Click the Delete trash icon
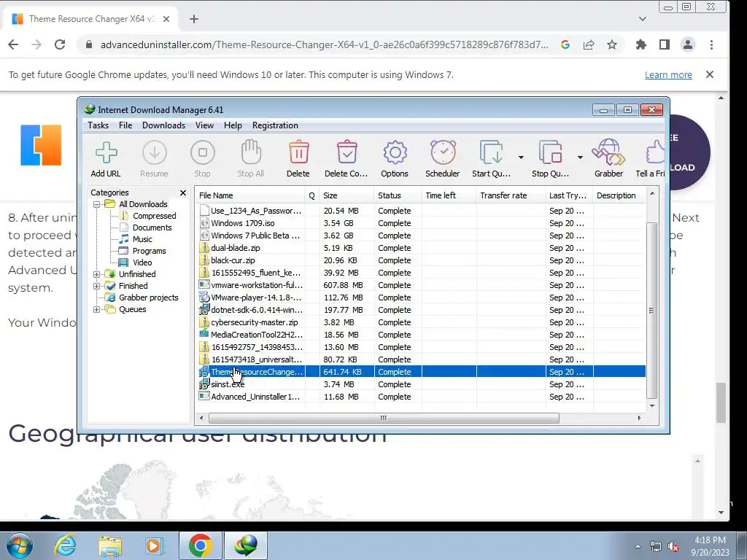This screenshot has height=560, width=747. (x=298, y=159)
